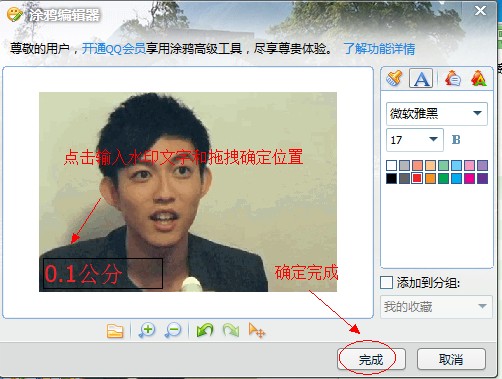502x379 pixels.
Task: Check the 添加到分组 checkbox
Action: click(386, 283)
